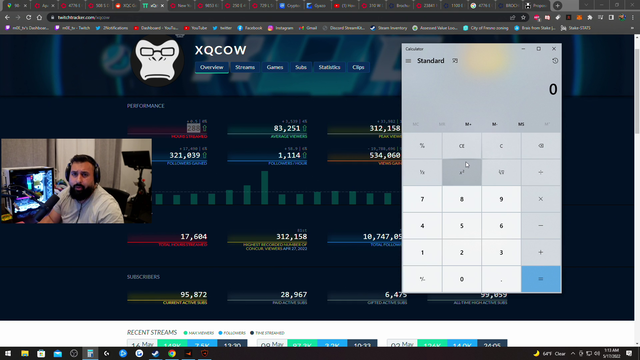Image resolution: width=640 pixels, height=360 pixels.
Task: Click the MS memory store button
Action: click(x=521, y=124)
